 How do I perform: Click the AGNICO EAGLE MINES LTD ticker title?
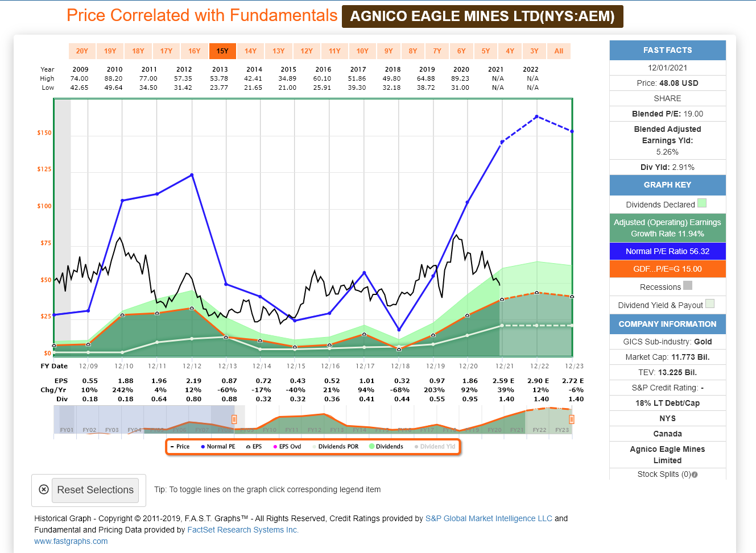tap(482, 16)
